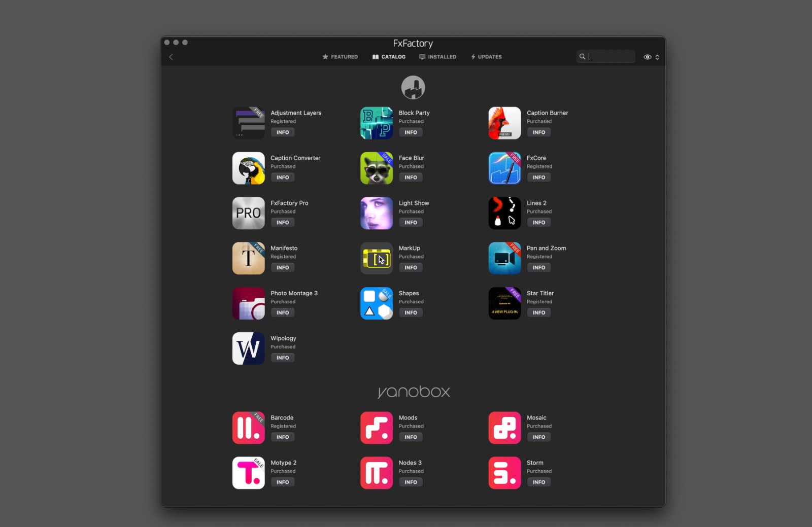Open the Light Show app icon
812x527 pixels.
pos(377,214)
